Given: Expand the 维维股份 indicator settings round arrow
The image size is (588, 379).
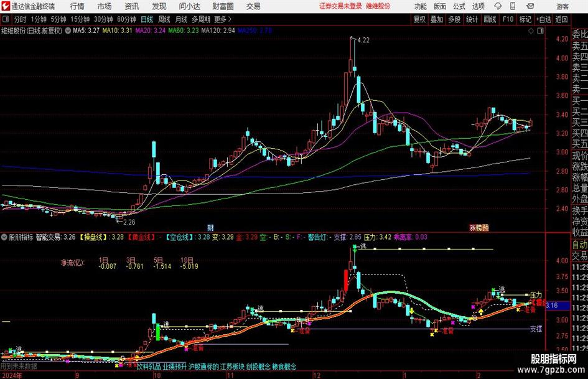Looking at the screenshot, I should 68,30.
